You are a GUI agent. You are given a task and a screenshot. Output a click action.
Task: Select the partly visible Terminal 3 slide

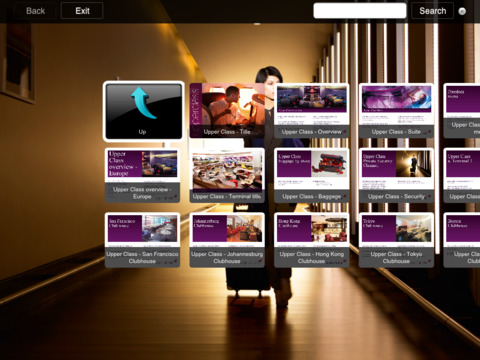(x=462, y=175)
